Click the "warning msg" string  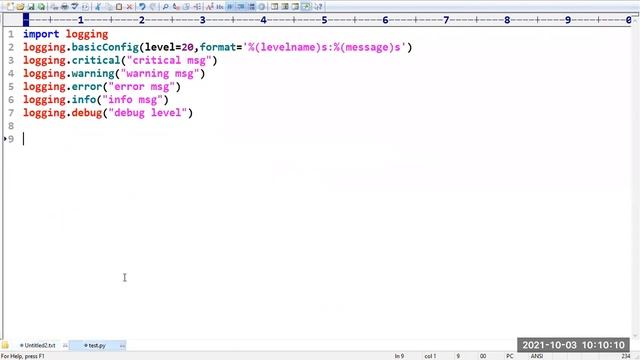tap(160, 73)
